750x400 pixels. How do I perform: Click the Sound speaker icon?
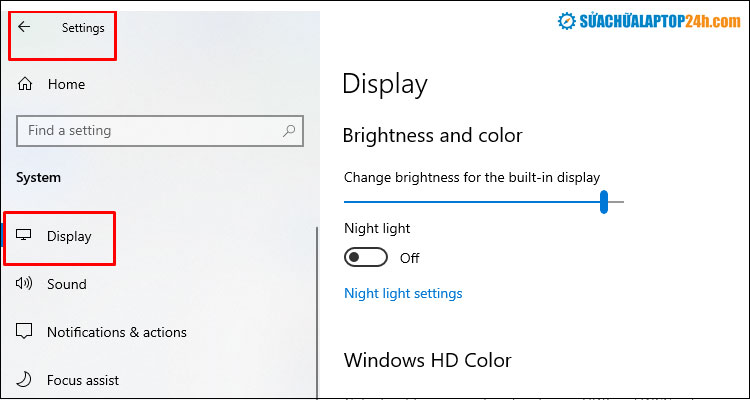click(25, 284)
